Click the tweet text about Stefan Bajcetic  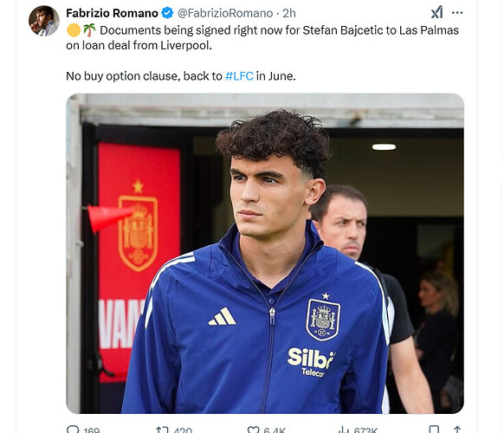pyautogui.click(x=262, y=53)
